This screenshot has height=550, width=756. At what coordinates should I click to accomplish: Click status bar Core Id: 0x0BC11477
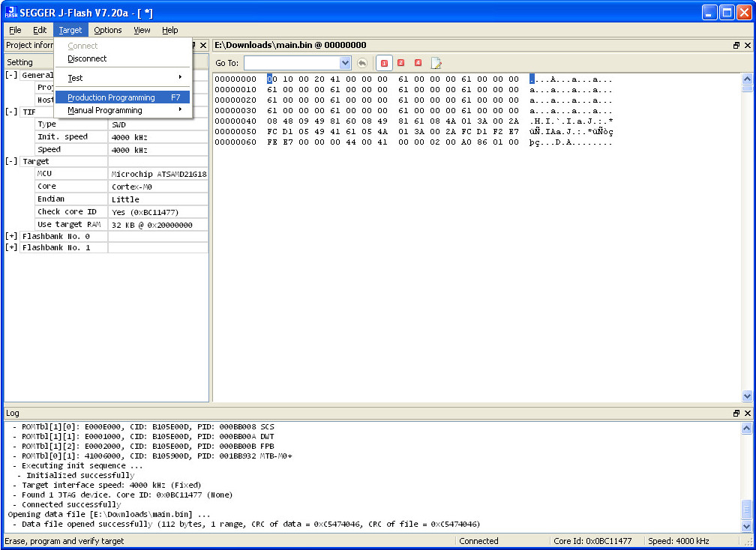click(x=592, y=541)
